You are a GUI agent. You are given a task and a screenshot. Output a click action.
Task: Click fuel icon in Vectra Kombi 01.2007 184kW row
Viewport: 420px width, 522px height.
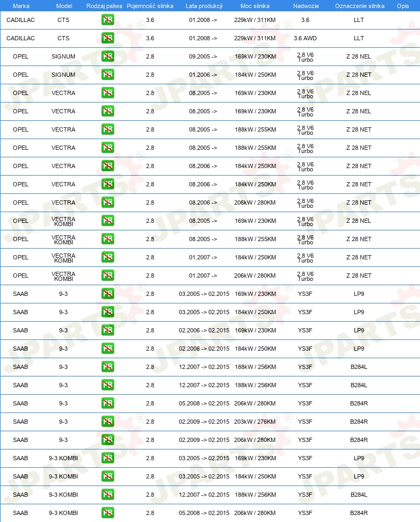click(x=107, y=257)
